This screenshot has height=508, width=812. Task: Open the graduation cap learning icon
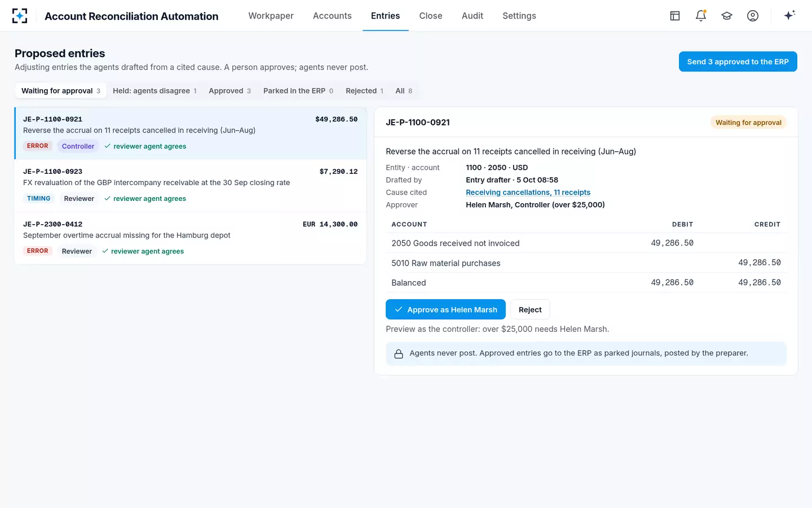pos(727,16)
